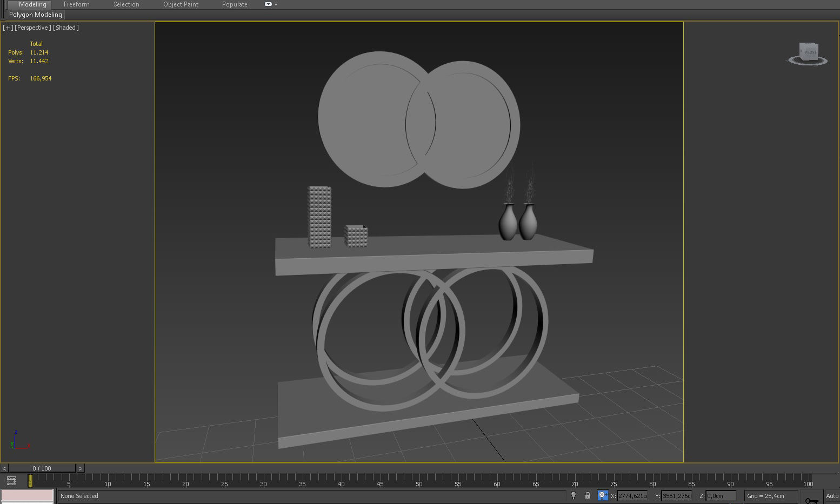This screenshot has width=840, height=504.
Task: Click the Grid = 25,4cm status text
Action: click(x=765, y=495)
